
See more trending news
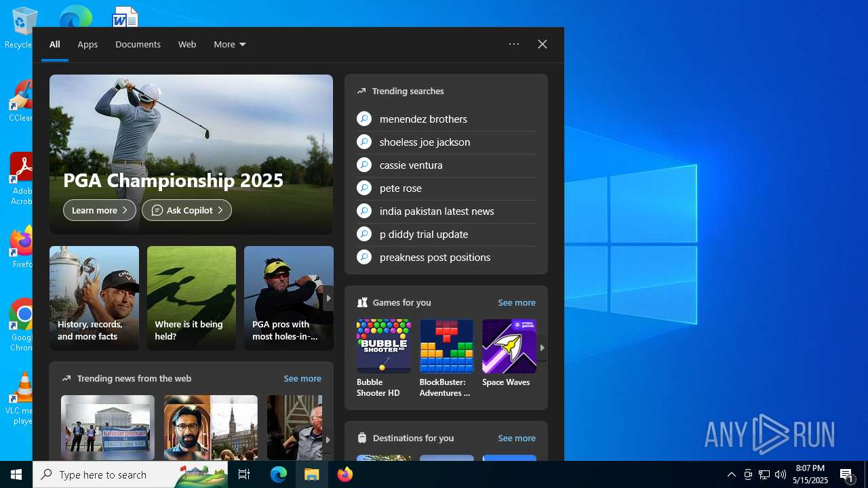[x=302, y=378]
